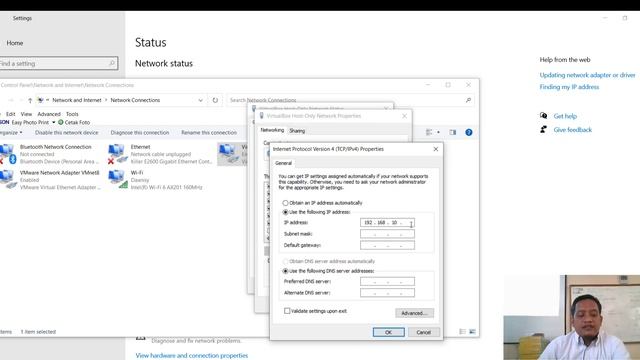Open the Get help link
The width and height of the screenshot is (640, 360).
coord(565,116)
